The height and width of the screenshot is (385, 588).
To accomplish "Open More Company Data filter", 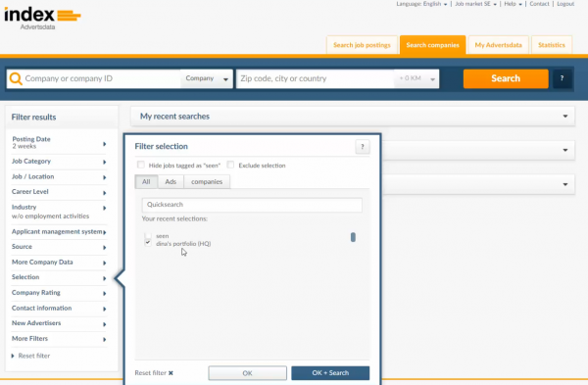I will [59, 263].
